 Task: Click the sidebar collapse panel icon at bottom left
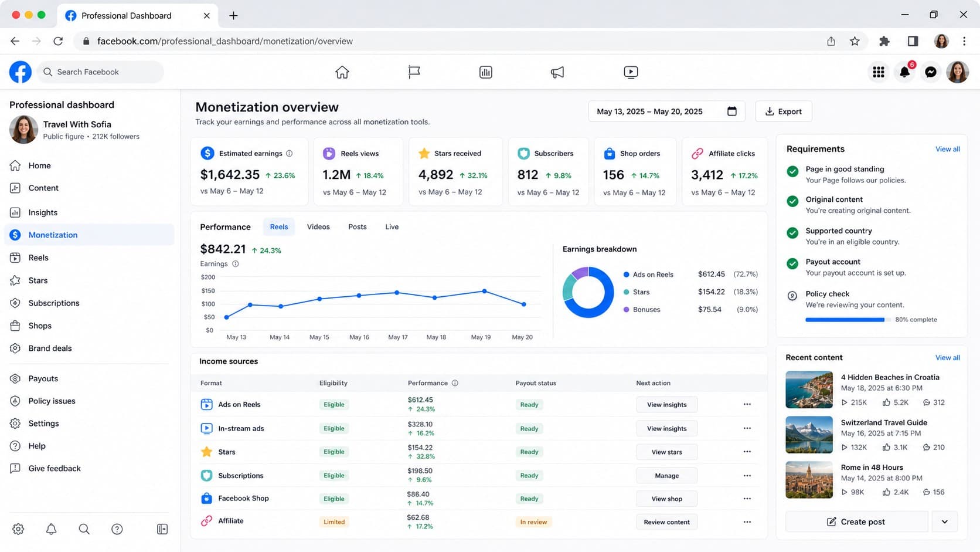[162, 529]
